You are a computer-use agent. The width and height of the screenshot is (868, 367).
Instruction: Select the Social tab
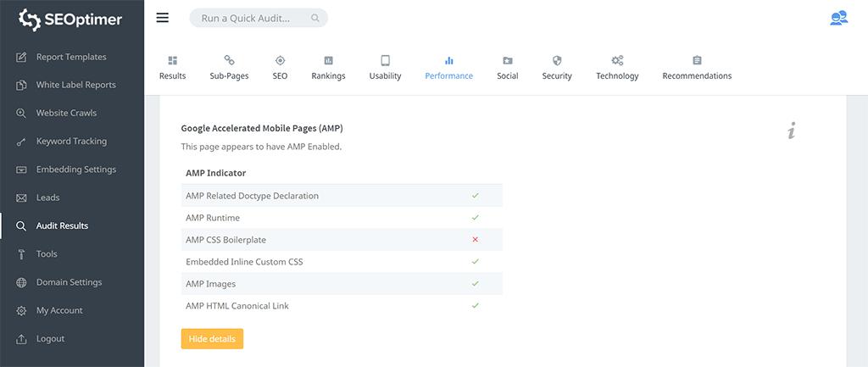point(507,68)
